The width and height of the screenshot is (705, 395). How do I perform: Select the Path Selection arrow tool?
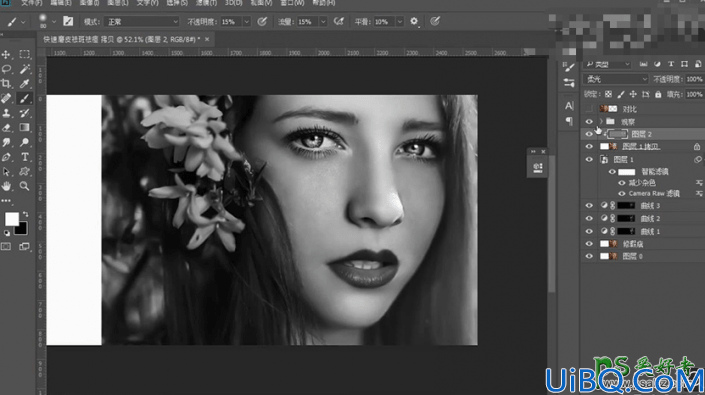coord(6,172)
